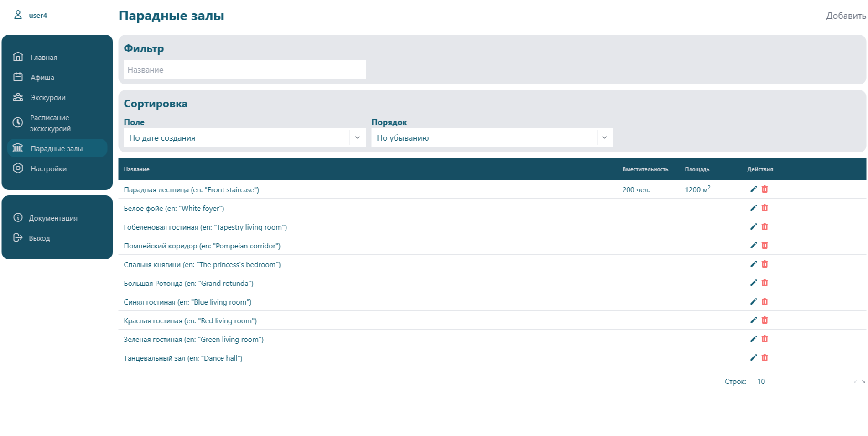Change the Строк rows-per-page selector
The width and height of the screenshot is (868, 436).
click(x=798, y=382)
